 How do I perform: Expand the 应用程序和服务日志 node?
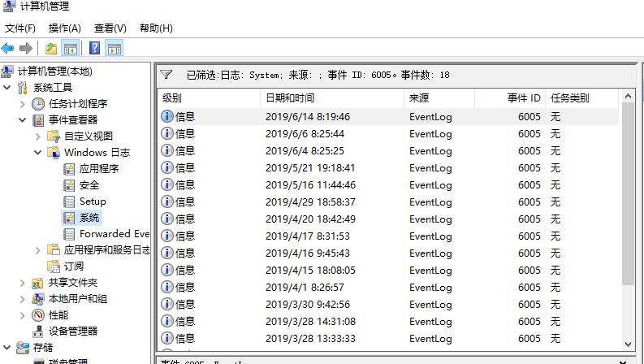click(x=38, y=250)
